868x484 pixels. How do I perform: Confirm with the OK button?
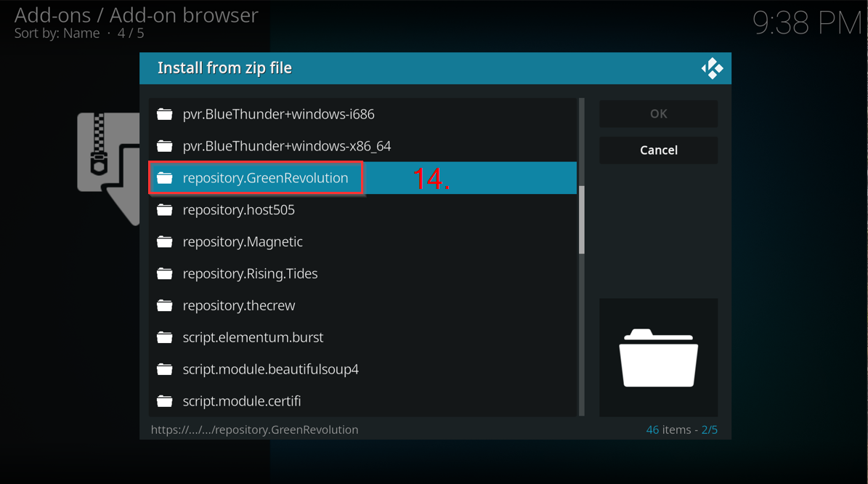[658, 113]
